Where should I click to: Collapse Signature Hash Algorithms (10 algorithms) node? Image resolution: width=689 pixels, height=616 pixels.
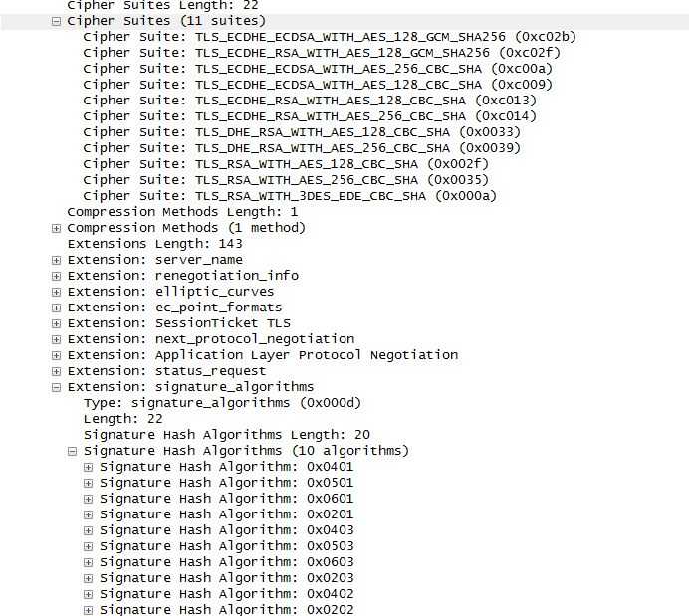click(72, 451)
